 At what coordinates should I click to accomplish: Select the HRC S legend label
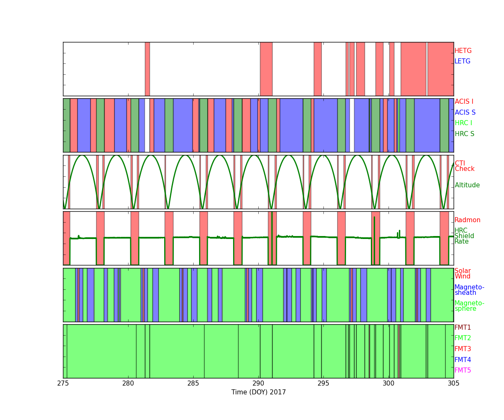tap(464, 134)
